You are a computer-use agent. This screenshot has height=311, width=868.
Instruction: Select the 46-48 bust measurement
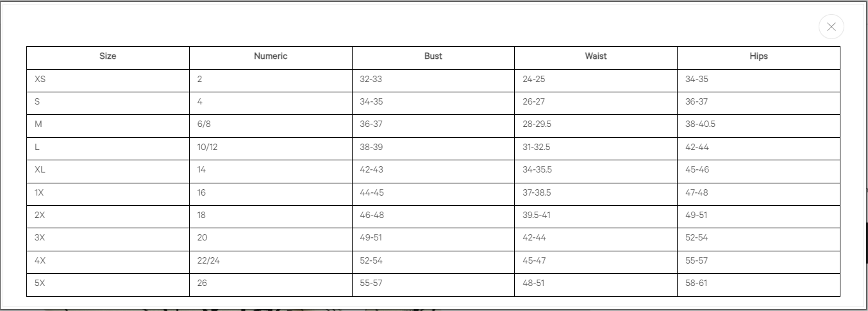(372, 215)
